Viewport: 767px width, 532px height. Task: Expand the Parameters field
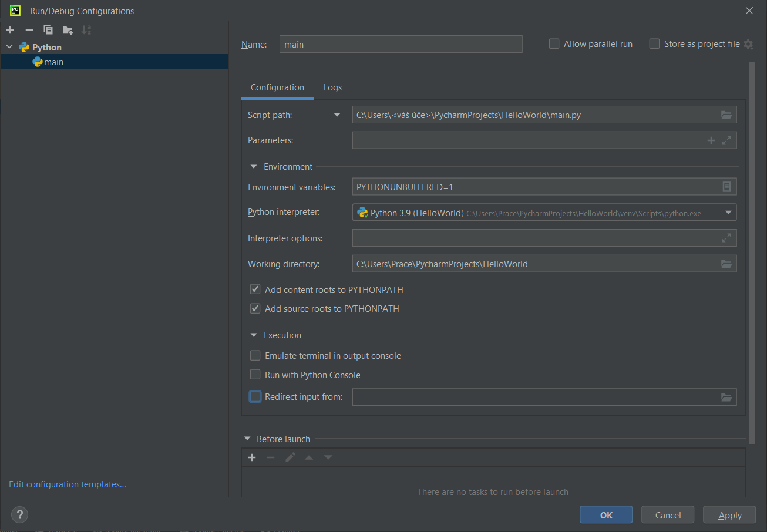tap(726, 140)
